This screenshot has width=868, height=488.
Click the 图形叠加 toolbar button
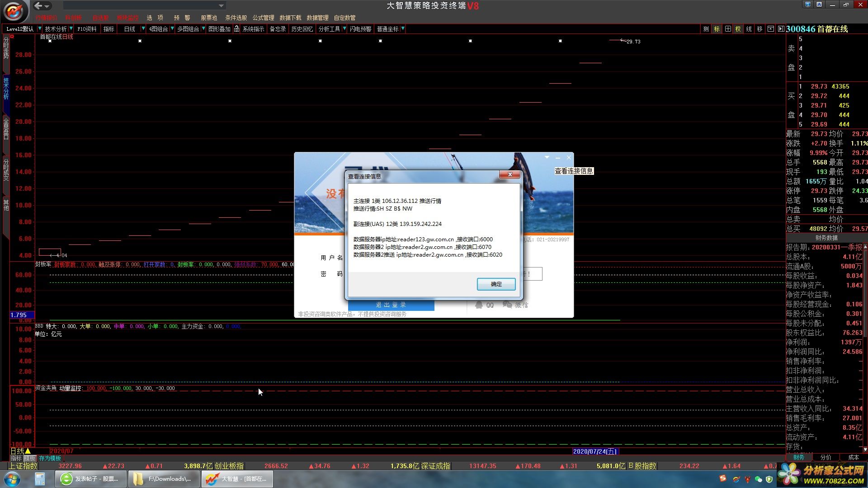pyautogui.click(x=219, y=28)
